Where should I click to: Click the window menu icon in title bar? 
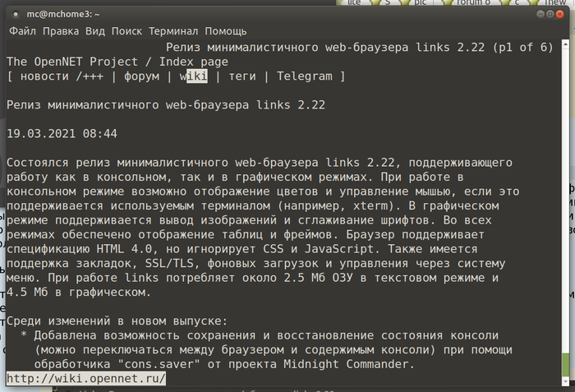click(15, 13)
